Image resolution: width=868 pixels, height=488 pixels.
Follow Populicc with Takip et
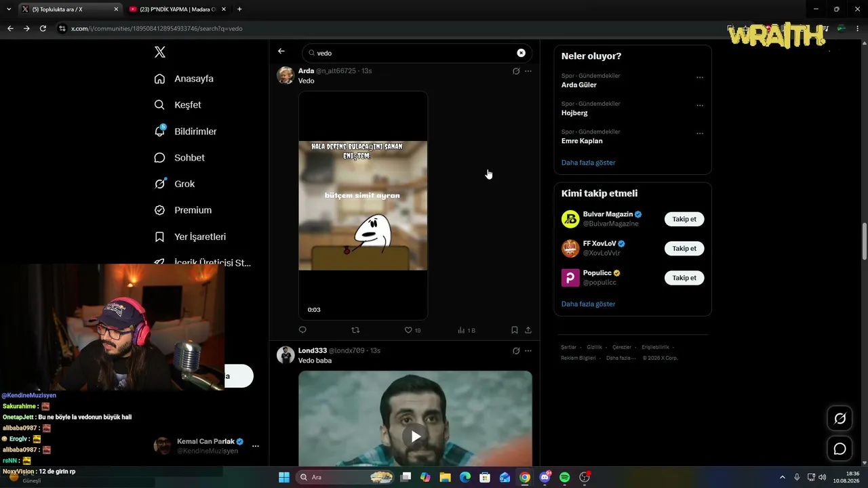684,278
